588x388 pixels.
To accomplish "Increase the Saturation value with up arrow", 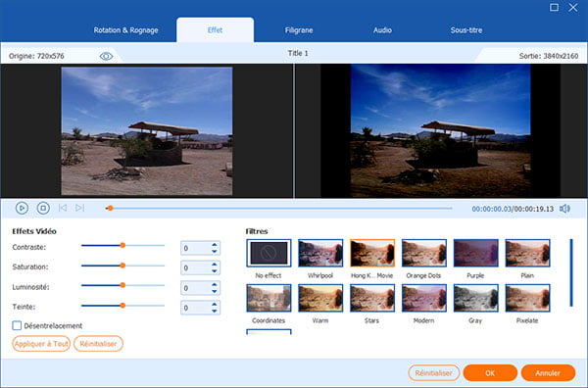I will click(214, 265).
